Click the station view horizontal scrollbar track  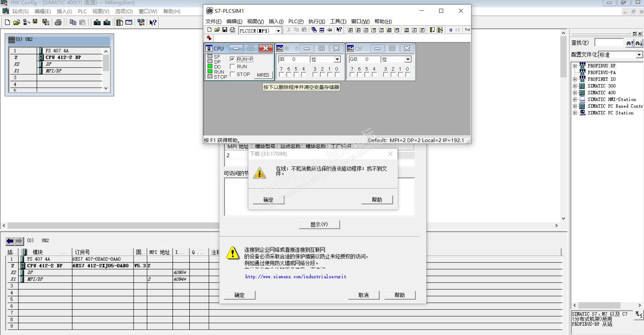point(280,225)
